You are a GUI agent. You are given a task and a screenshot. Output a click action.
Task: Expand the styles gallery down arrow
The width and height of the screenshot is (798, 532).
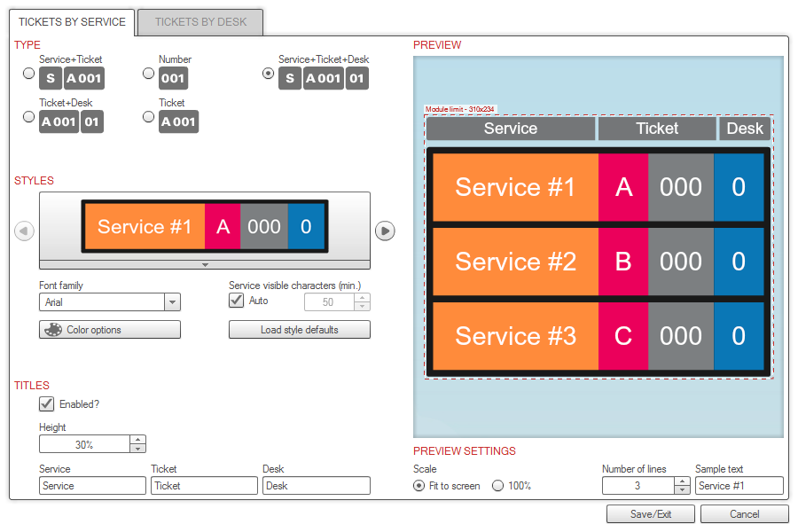click(205, 265)
